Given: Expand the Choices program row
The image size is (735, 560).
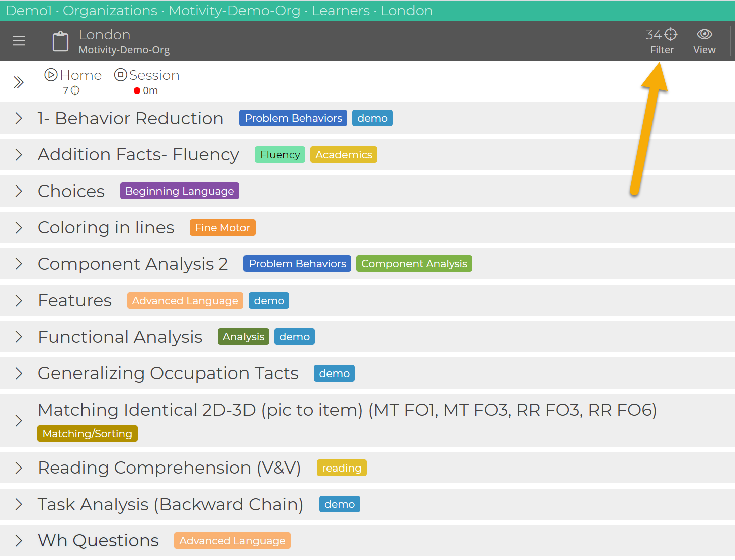Looking at the screenshot, I should (x=19, y=191).
